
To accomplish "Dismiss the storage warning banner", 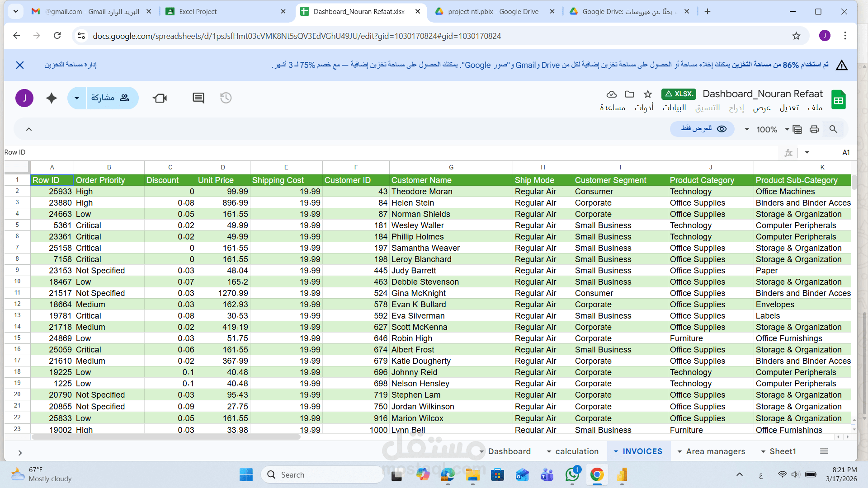I will pyautogui.click(x=20, y=65).
